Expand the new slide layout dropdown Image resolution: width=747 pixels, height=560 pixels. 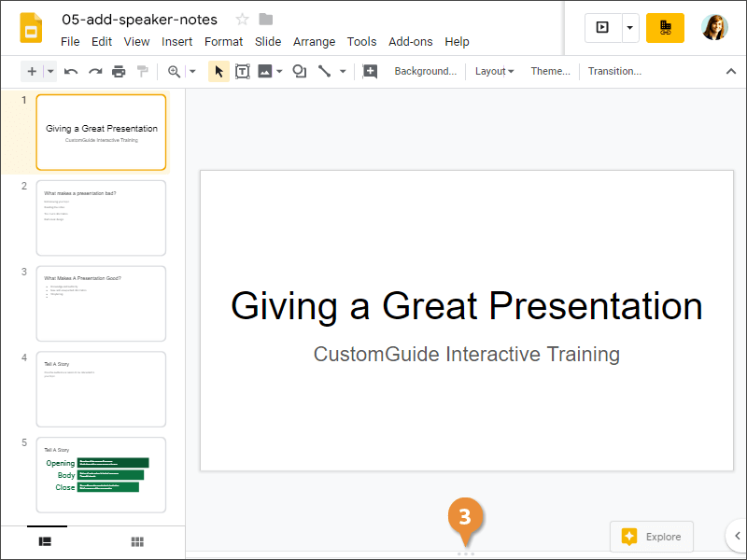(50, 72)
